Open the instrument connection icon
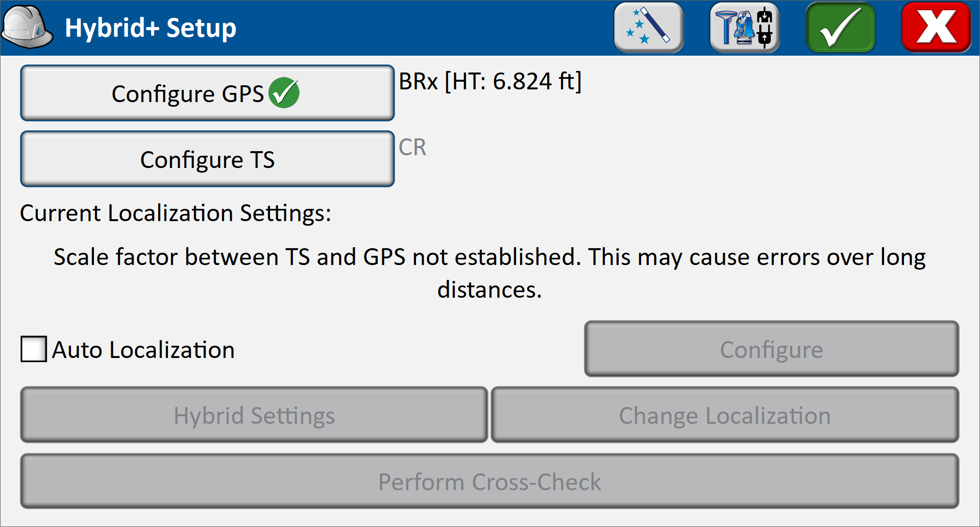 [x=745, y=28]
